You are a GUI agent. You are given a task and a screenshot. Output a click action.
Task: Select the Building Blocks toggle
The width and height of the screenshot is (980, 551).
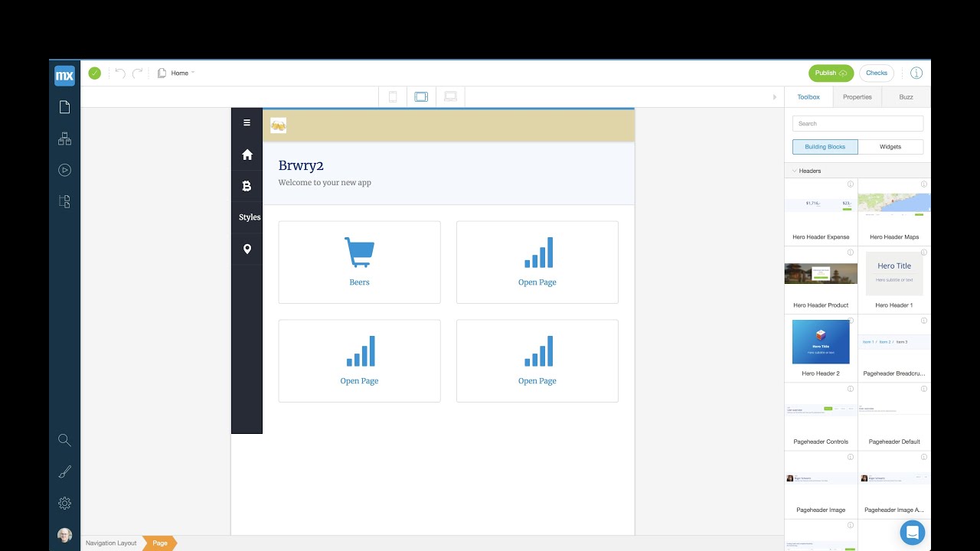tap(825, 147)
